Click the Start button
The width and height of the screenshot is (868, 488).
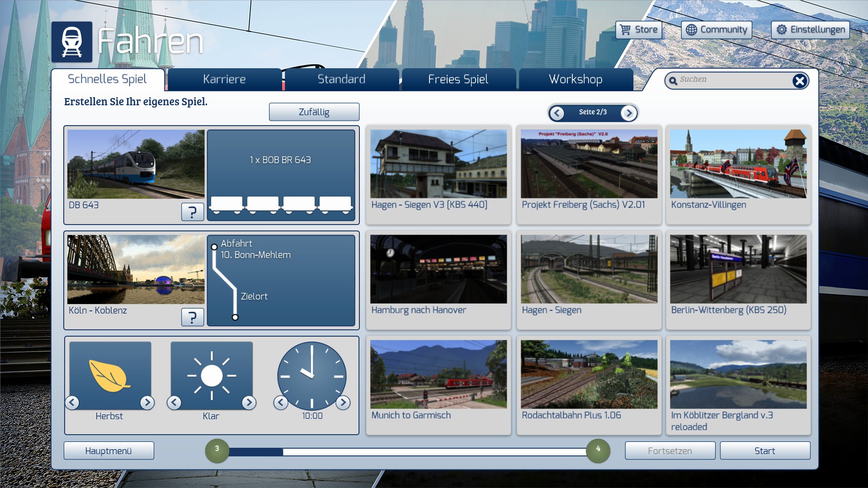pos(764,450)
